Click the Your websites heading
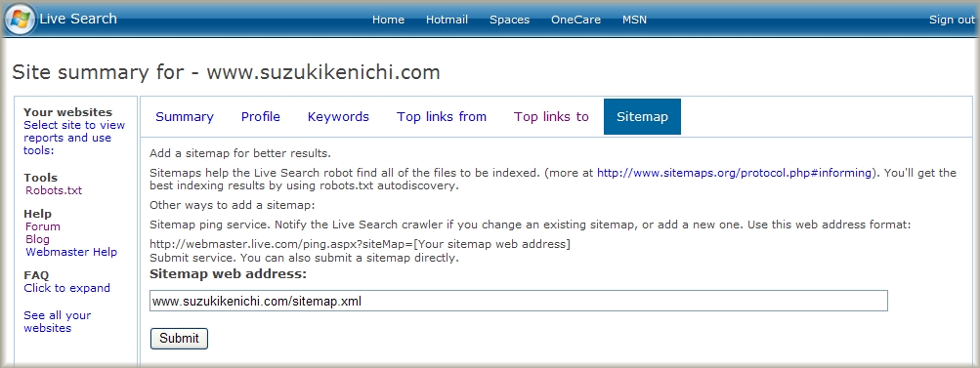The width and height of the screenshot is (980, 368). click(x=68, y=112)
